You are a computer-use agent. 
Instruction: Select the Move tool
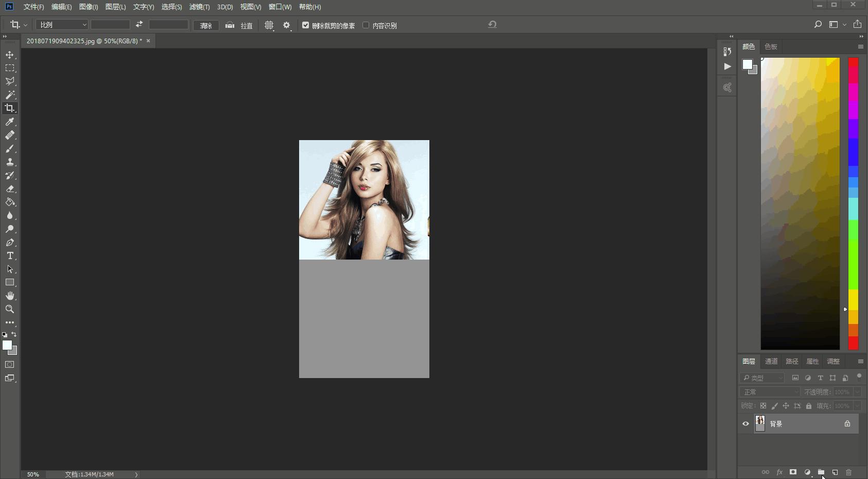(x=10, y=55)
